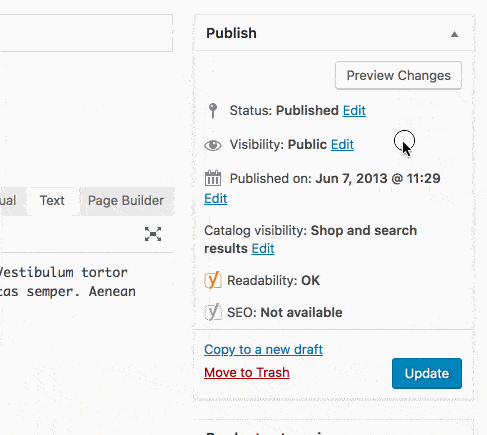
Task: Click the status pin icon
Action: tap(213, 111)
